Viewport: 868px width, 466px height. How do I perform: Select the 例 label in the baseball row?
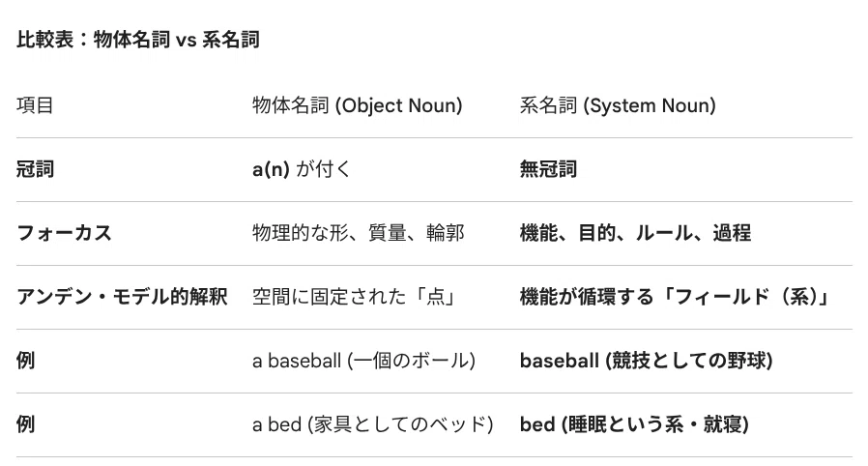[x=25, y=361]
